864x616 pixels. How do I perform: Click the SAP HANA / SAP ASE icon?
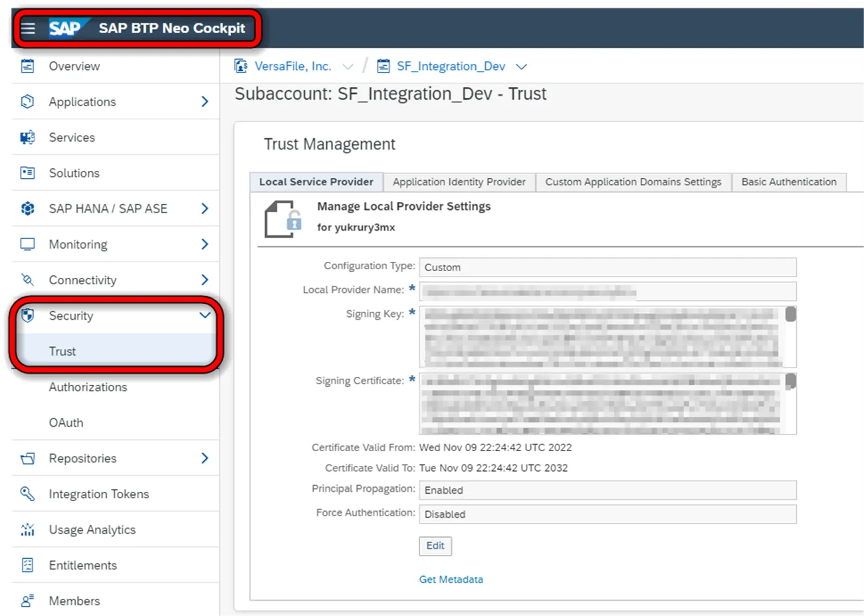pyautogui.click(x=27, y=209)
